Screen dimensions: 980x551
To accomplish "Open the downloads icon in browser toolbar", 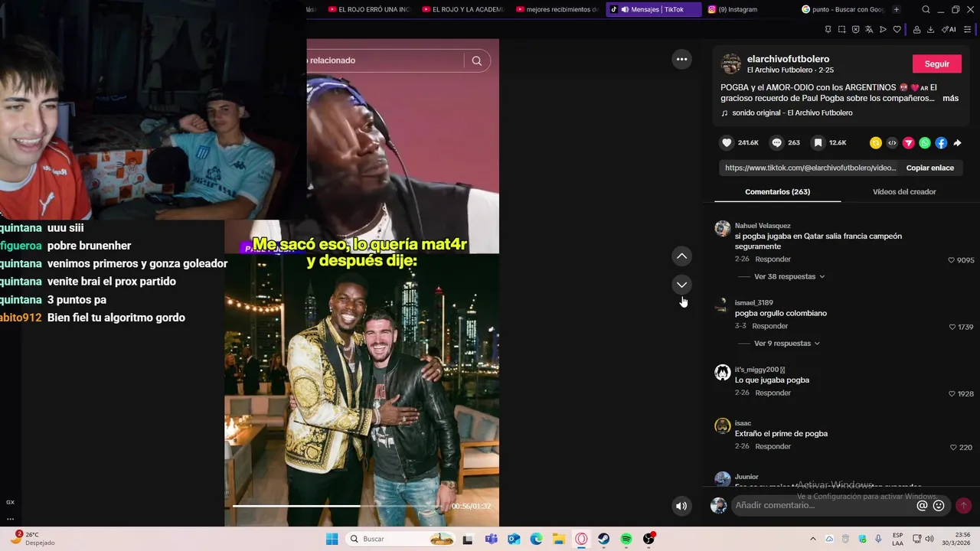I will (930, 30).
